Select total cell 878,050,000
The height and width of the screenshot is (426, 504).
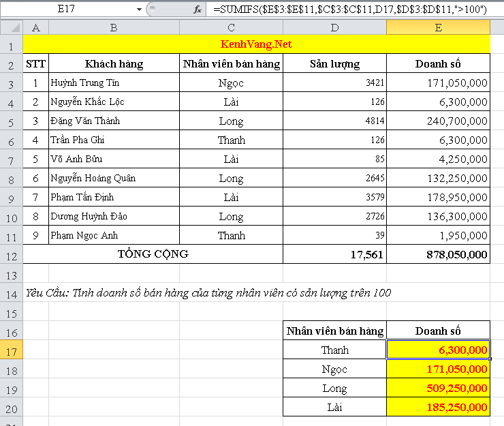(x=438, y=254)
